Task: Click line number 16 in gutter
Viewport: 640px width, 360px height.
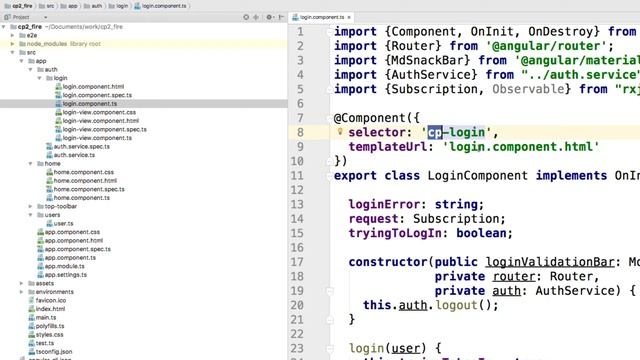Action: 297,248
